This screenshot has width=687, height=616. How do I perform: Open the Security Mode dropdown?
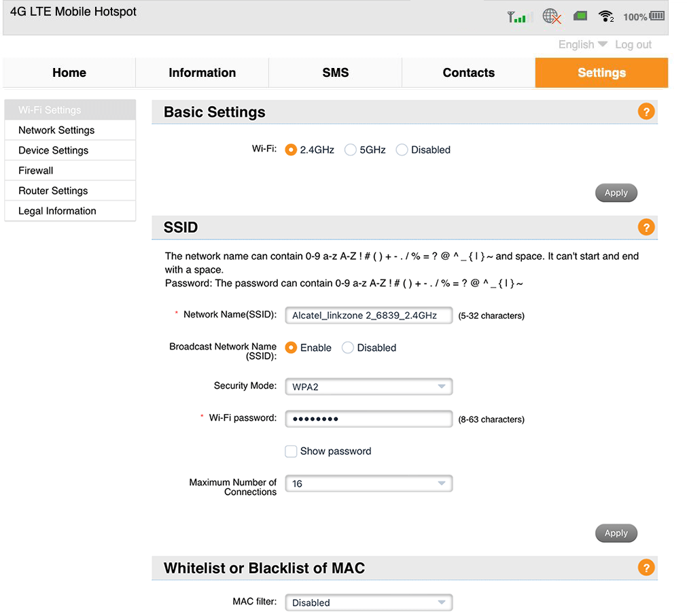(368, 387)
